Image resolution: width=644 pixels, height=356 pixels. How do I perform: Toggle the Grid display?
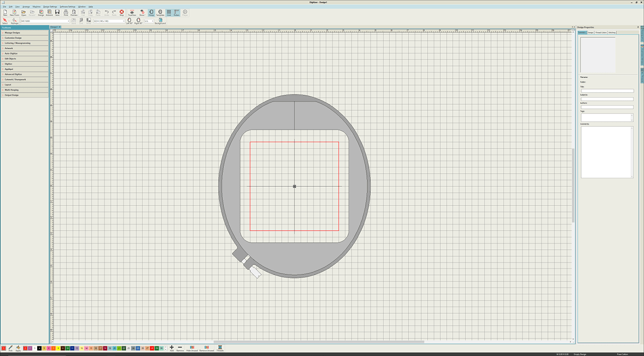point(169,13)
